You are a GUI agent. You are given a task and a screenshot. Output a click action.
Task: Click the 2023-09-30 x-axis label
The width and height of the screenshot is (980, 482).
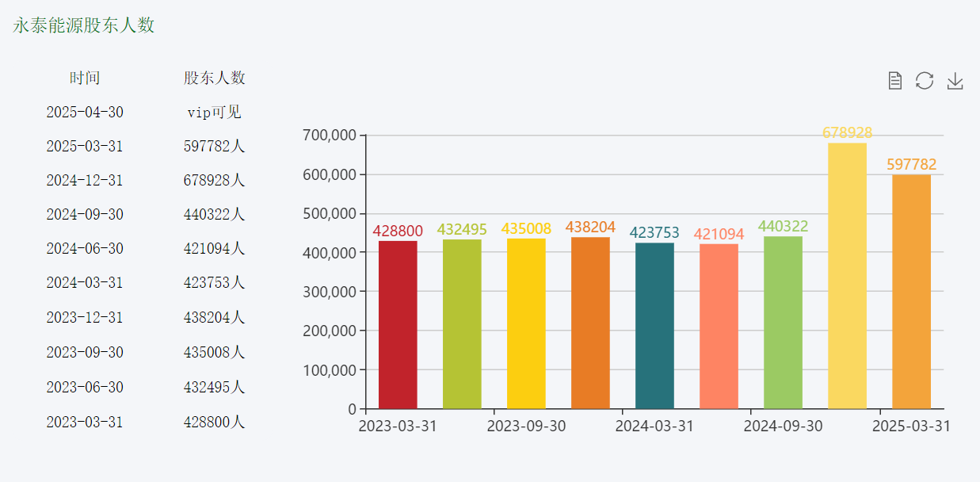526,427
